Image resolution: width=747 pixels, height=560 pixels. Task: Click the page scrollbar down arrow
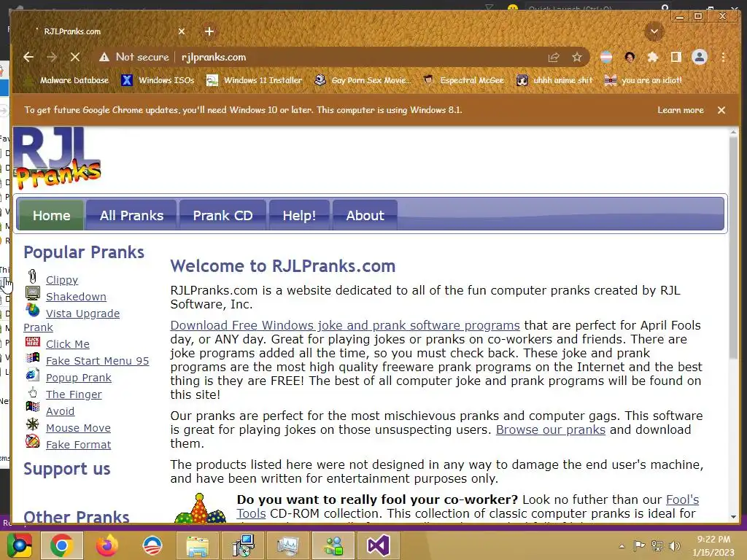click(x=733, y=517)
